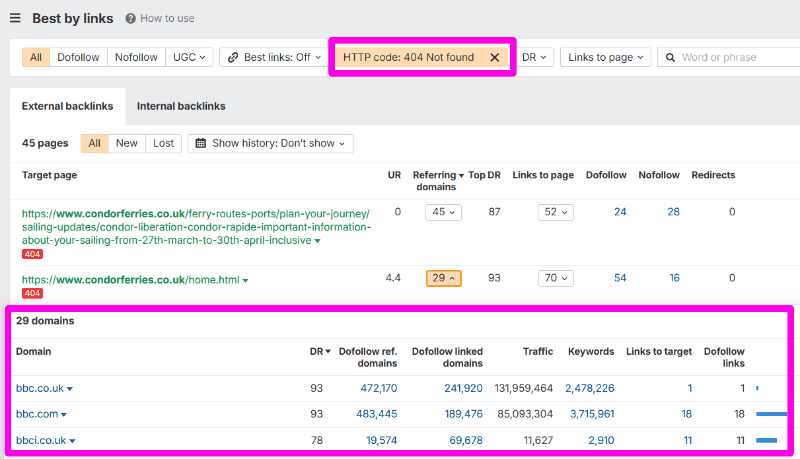Click dofollow linked domains 69,678
The width and height of the screenshot is (800, 459).
pos(466,440)
